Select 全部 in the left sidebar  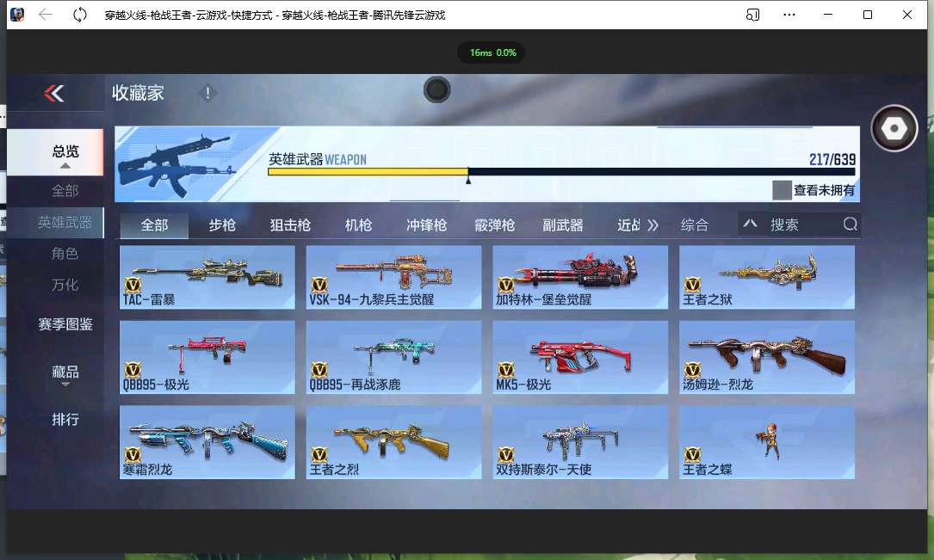65,191
